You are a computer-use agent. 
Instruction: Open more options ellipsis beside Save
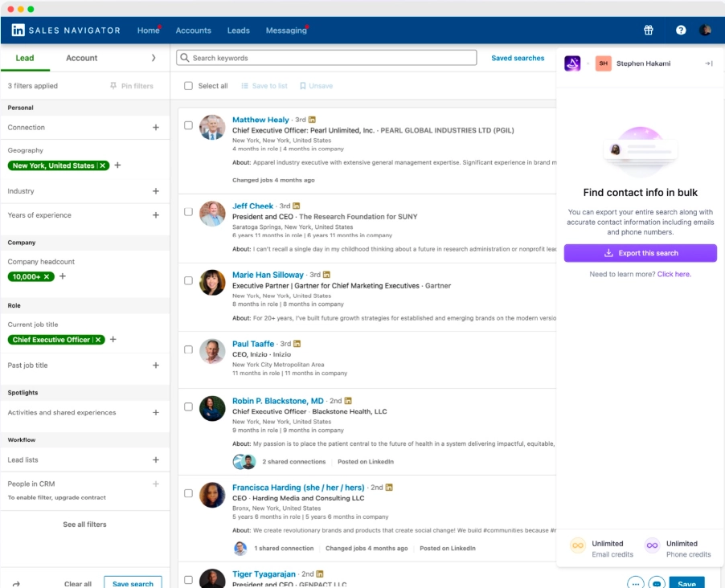pyautogui.click(x=636, y=583)
